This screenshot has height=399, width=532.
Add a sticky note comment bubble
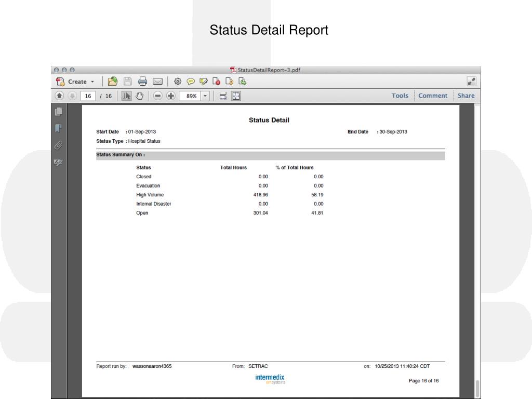(x=191, y=82)
